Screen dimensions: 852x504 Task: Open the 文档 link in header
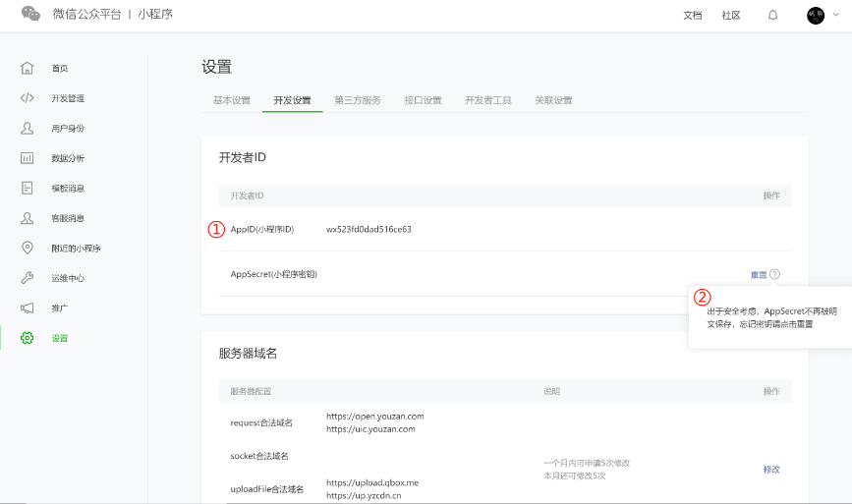(x=692, y=15)
